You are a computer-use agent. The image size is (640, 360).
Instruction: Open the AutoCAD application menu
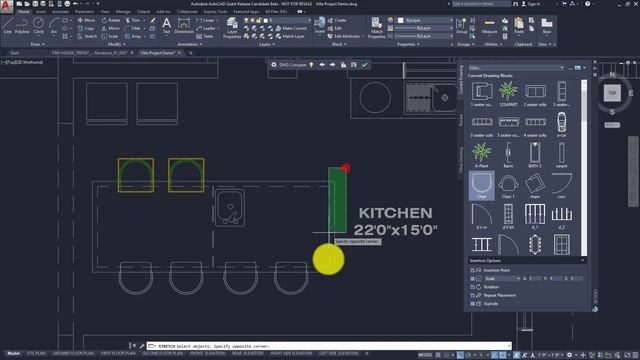coord(6,6)
